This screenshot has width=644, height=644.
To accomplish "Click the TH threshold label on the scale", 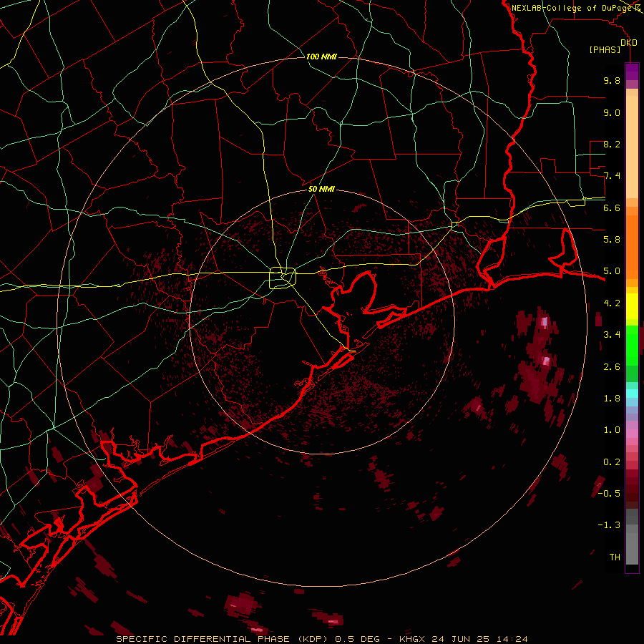I will click(615, 557).
